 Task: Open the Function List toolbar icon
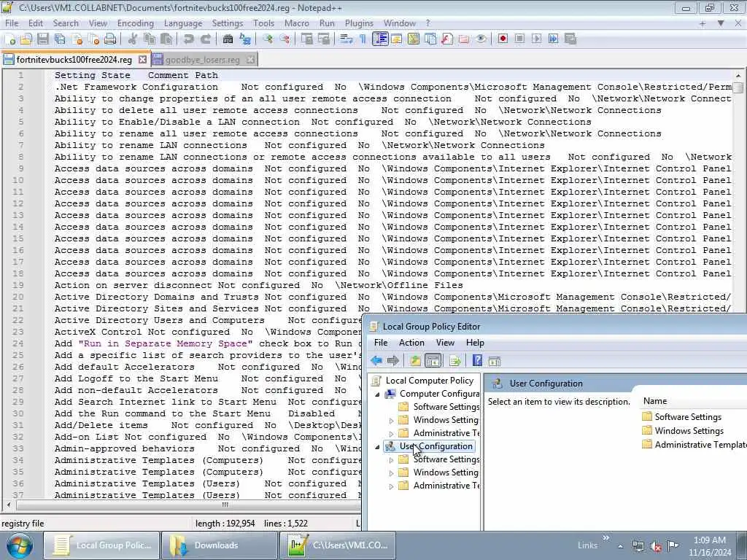[x=447, y=39]
